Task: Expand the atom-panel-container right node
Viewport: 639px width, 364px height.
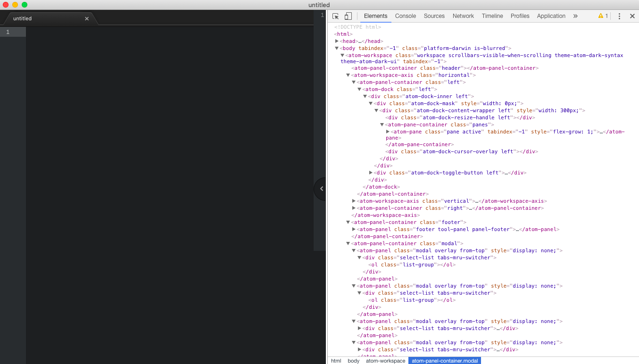Action: [x=354, y=208]
